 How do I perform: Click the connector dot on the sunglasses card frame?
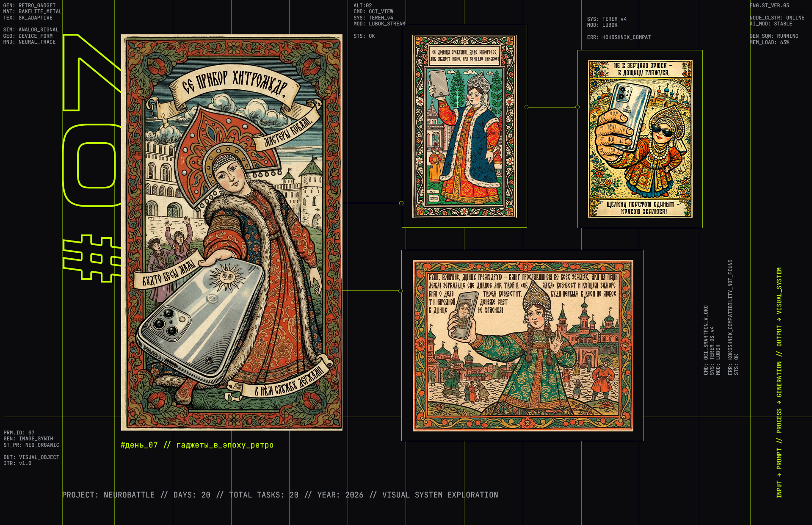tap(577, 107)
